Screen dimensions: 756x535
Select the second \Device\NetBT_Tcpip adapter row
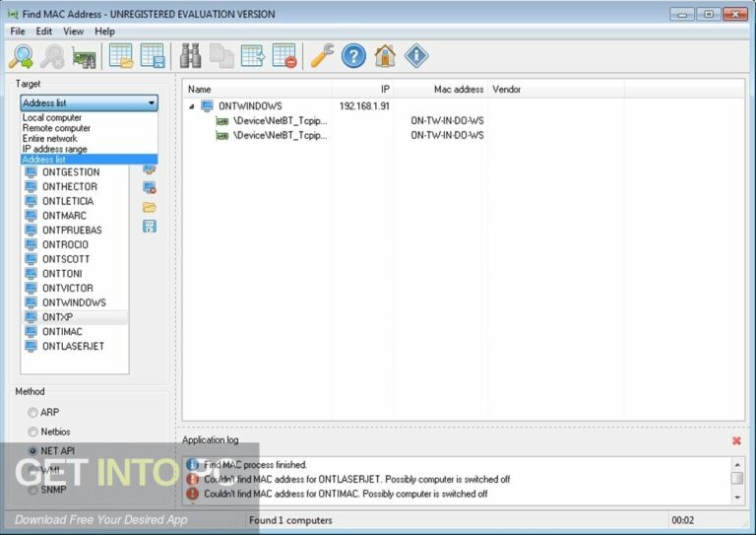[x=280, y=135]
